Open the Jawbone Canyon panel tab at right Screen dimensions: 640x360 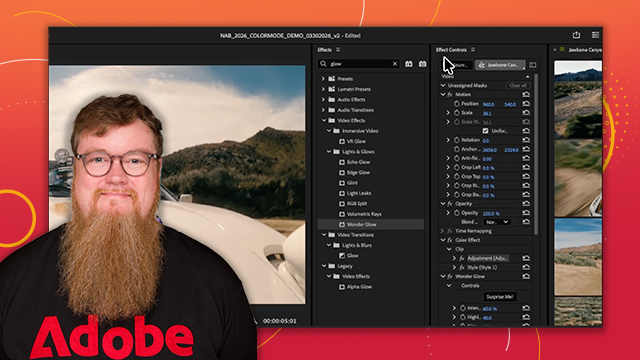[x=584, y=50]
